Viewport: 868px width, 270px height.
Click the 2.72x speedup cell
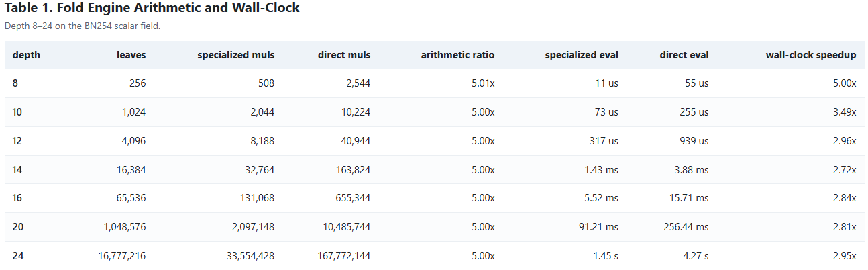845,170
